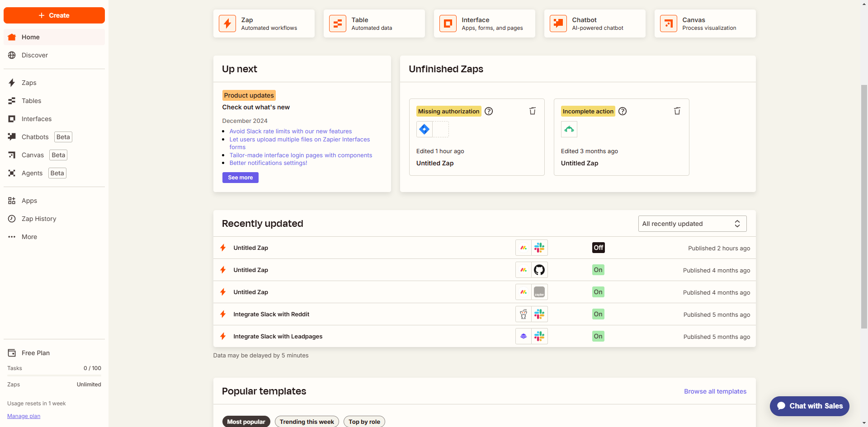Open Zap History in the sidebar
Screen dimensions: 868x427
[x=54, y=219]
